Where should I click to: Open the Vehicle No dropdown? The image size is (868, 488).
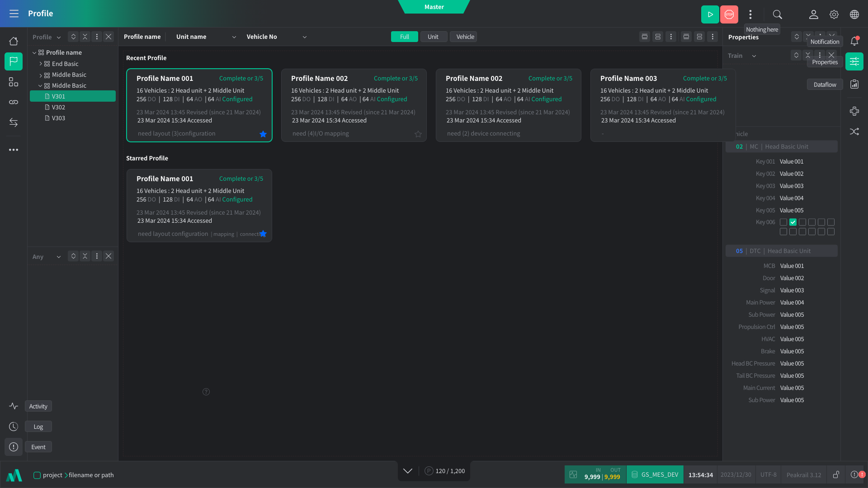pyautogui.click(x=304, y=37)
